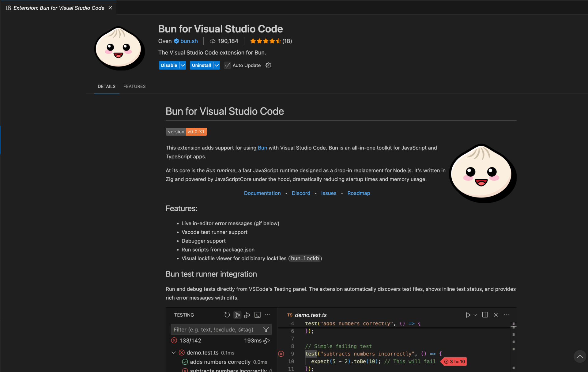Close the Extension: Bun editor tab

(110, 8)
